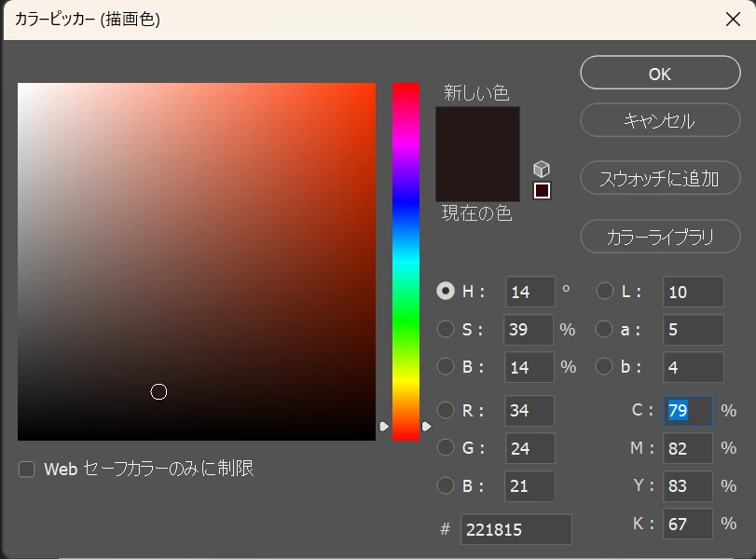Select the G green radio button
Screen dimensions: 756x559
click(446, 448)
